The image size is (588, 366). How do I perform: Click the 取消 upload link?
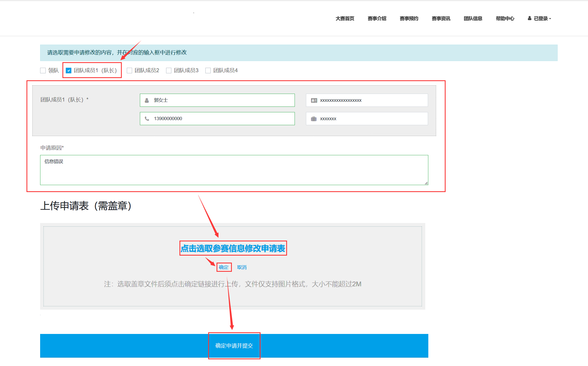pyautogui.click(x=242, y=267)
